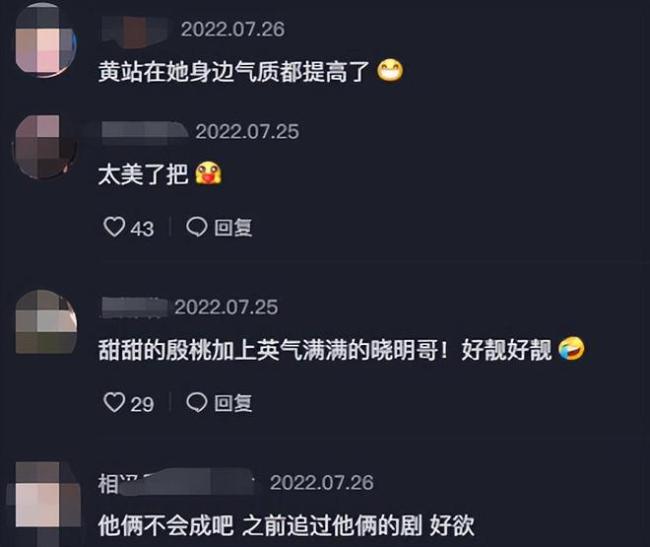Open the first commenter's avatar
The height and width of the screenshot is (547, 650).
click(46, 40)
